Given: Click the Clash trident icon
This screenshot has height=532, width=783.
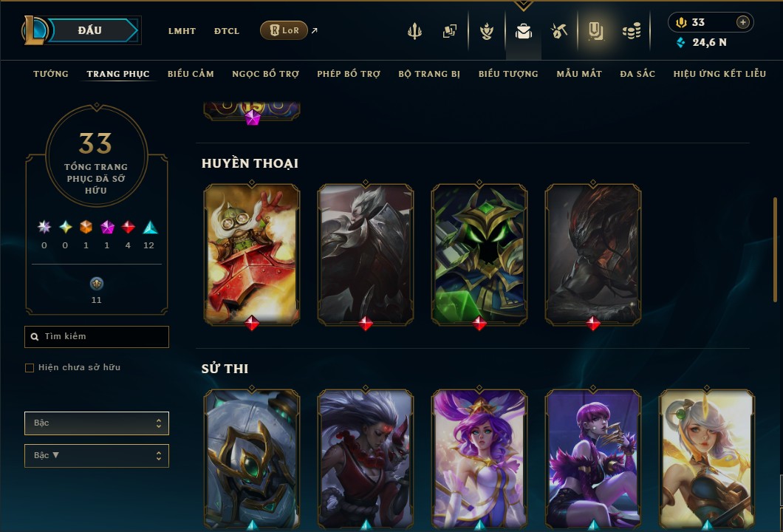Looking at the screenshot, I should click(x=414, y=32).
